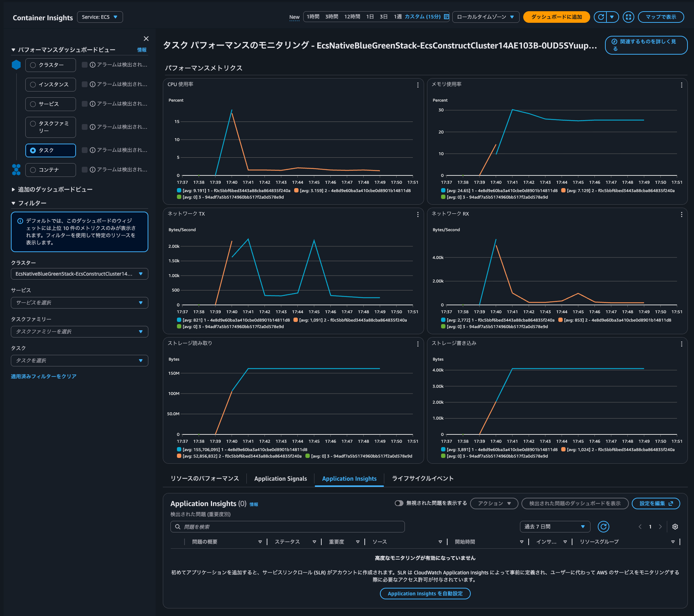This screenshot has width=694, height=616.
Task: Open the サービスを選択 dropdown
Action: 79,302
